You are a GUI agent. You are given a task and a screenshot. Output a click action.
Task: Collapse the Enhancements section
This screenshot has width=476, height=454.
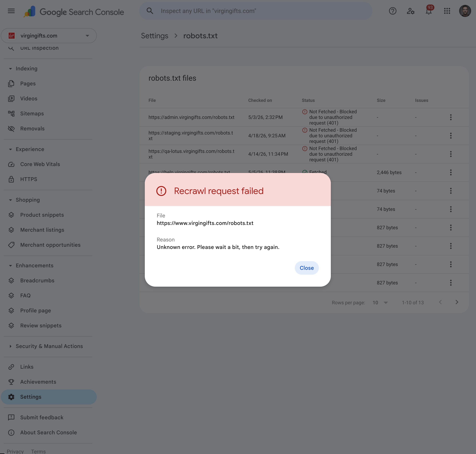10,266
